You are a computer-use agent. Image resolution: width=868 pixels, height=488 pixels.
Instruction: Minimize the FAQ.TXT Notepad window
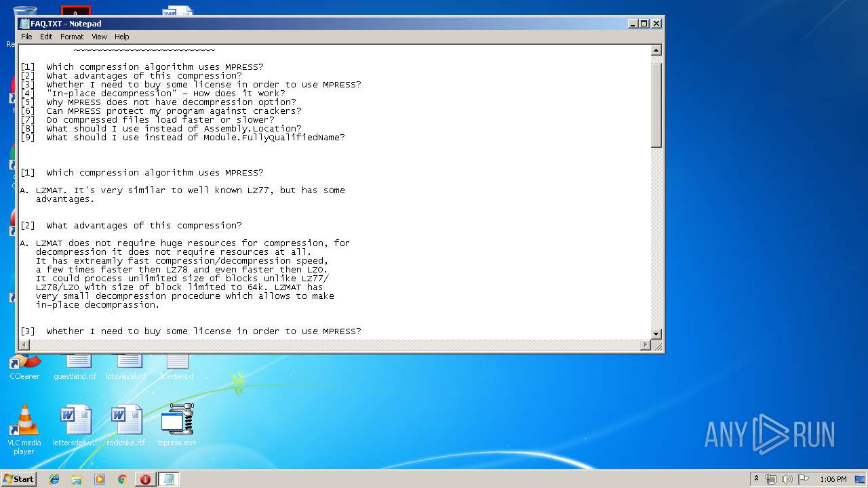click(x=633, y=23)
